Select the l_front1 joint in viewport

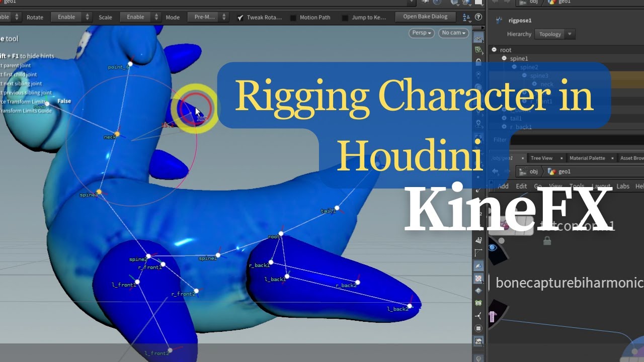[x=137, y=283]
